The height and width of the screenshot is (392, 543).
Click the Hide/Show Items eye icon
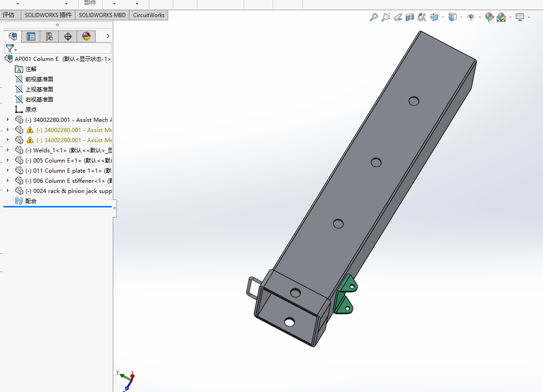[470, 17]
